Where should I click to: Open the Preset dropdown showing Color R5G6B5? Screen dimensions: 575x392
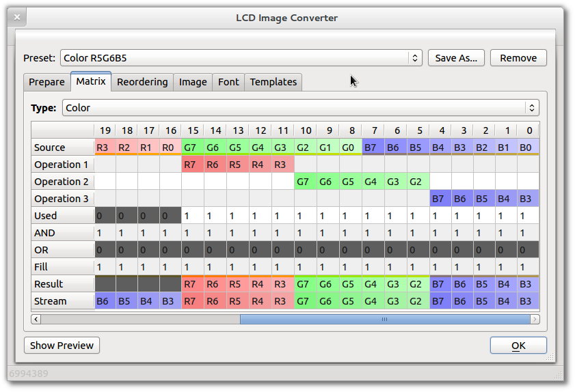click(241, 58)
